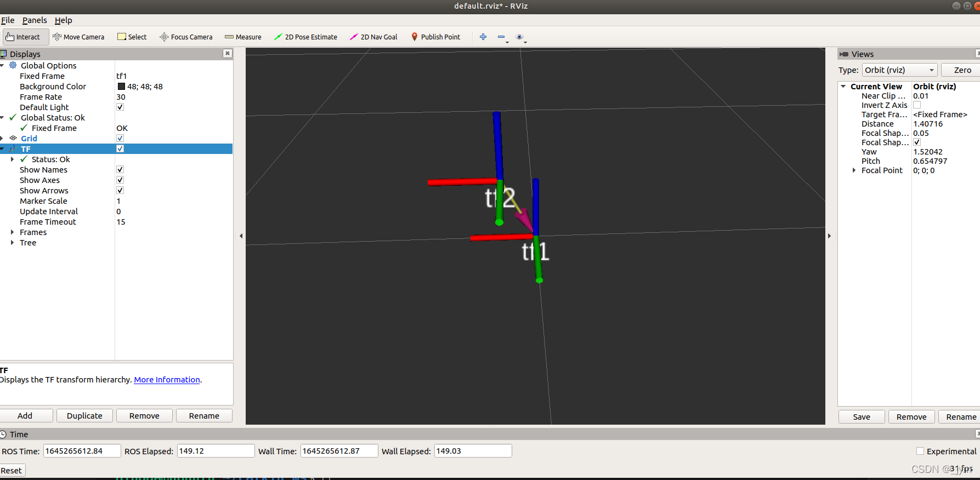The image size is (980, 480).
Task: Click the Rename display button
Action: click(x=204, y=415)
